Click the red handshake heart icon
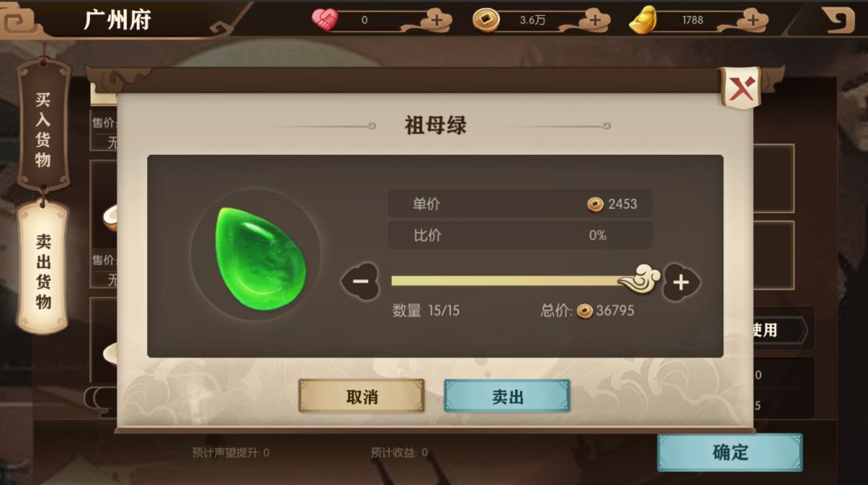The width and height of the screenshot is (868, 485). [325, 19]
